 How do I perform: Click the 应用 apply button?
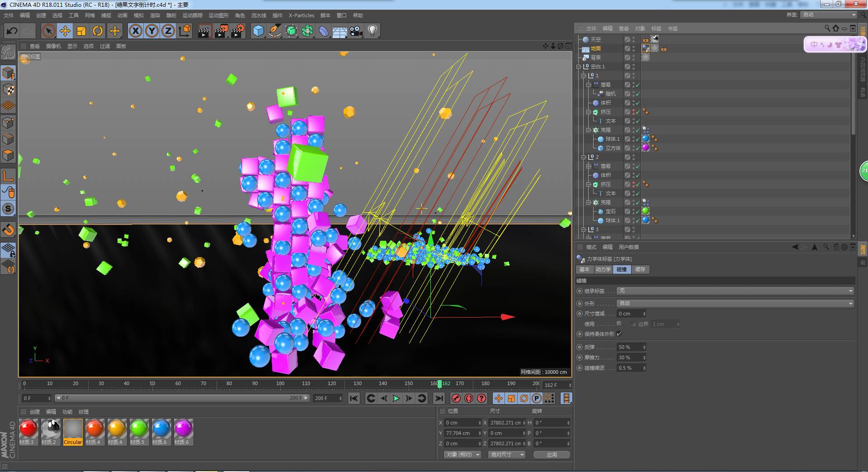pos(552,455)
